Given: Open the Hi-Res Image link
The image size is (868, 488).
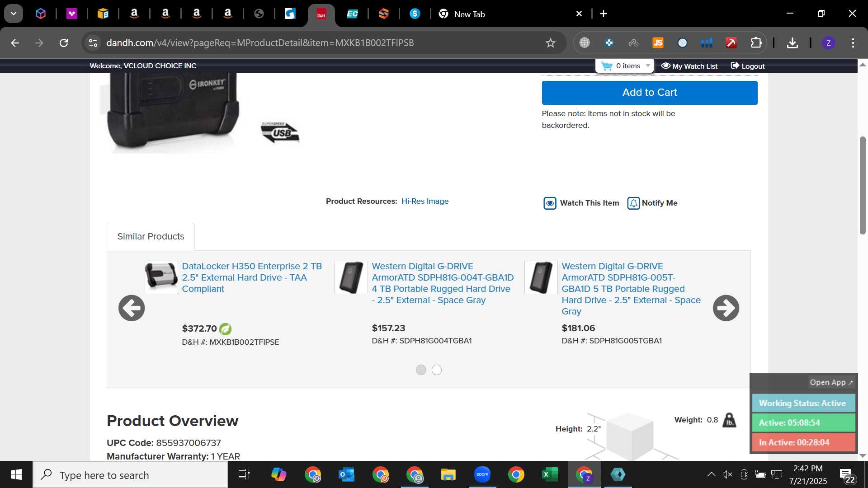Looking at the screenshot, I should pyautogui.click(x=425, y=201).
